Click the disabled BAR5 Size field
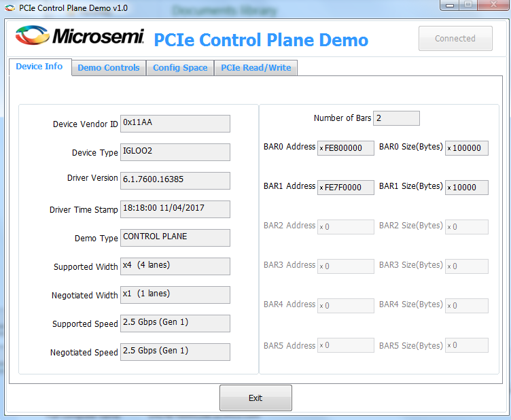This screenshot has width=511, height=420. click(467, 345)
